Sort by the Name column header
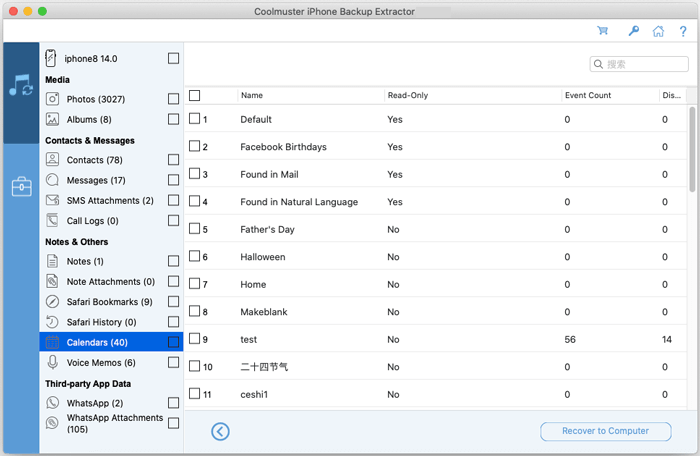The height and width of the screenshot is (456, 700). (x=252, y=95)
